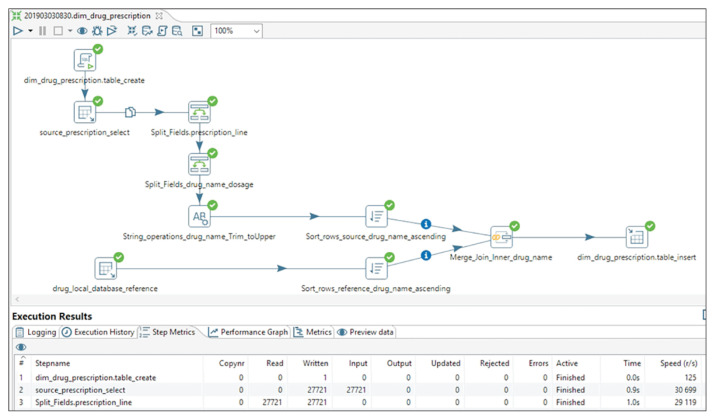The height and width of the screenshot is (420, 715).
Task: Stop the transformation execution
Action: tap(58, 31)
